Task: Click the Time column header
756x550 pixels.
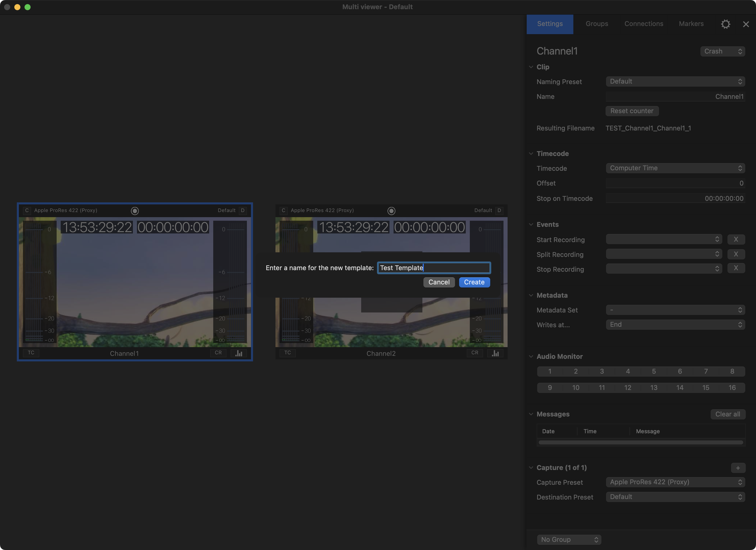Action: [x=590, y=431]
